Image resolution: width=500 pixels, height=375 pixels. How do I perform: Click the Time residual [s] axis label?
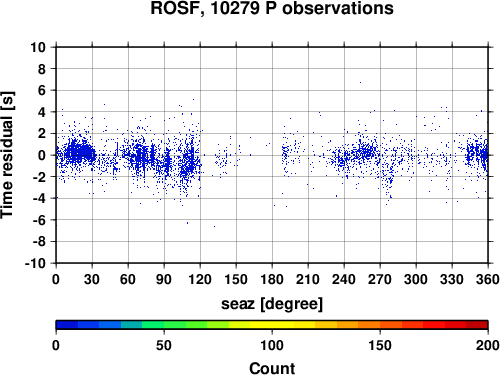point(7,155)
